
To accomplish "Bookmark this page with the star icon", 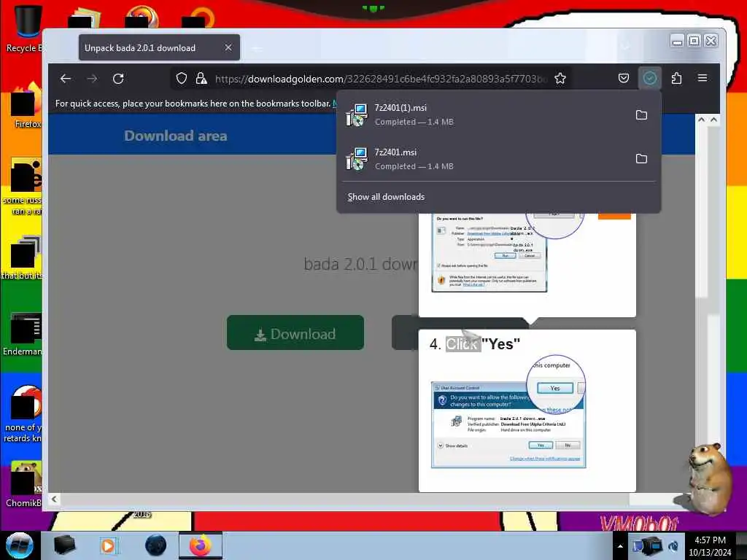I will (560, 79).
